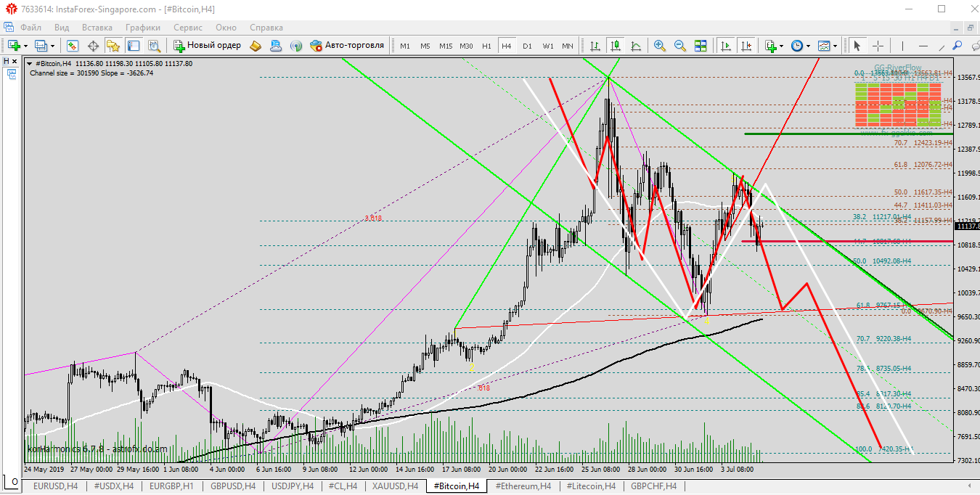This screenshot has width=980, height=495.
Task: Open the periods clock icon
Action: click(x=797, y=45)
